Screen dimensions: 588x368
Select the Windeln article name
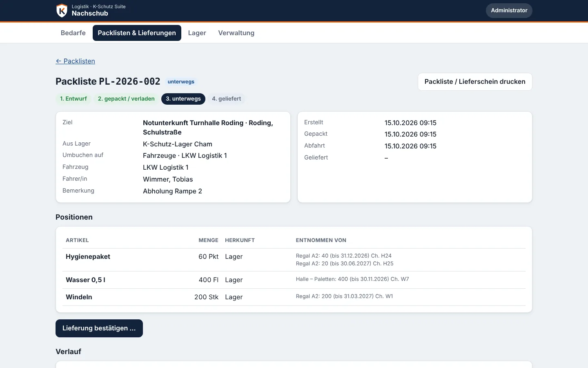(79, 297)
